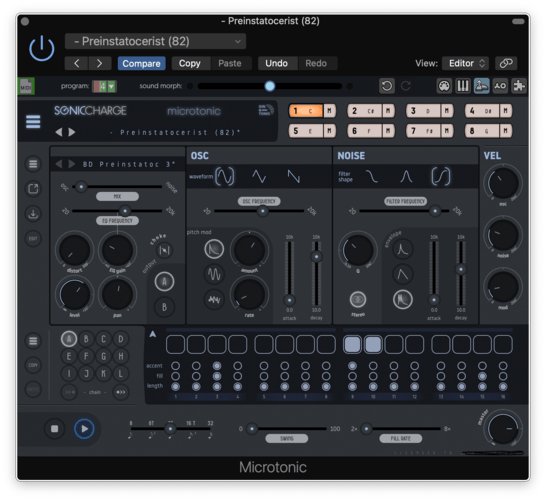Next drum patch arrow

(71, 164)
